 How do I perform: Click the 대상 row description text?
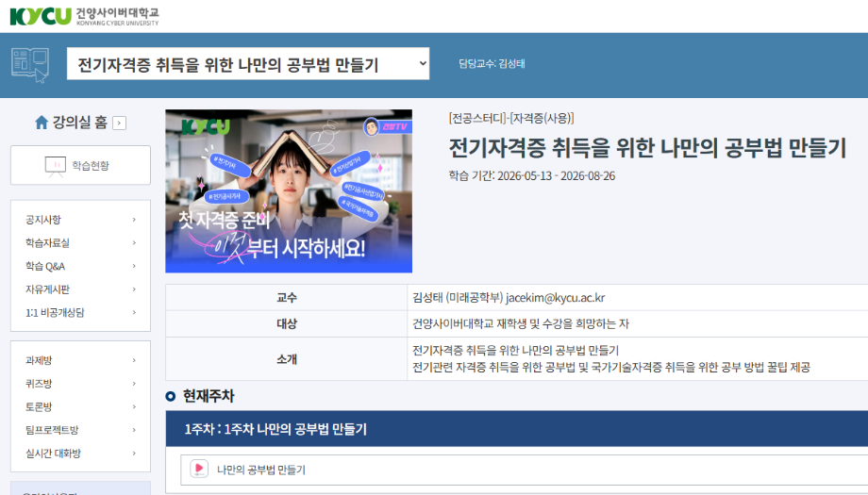(x=521, y=323)
